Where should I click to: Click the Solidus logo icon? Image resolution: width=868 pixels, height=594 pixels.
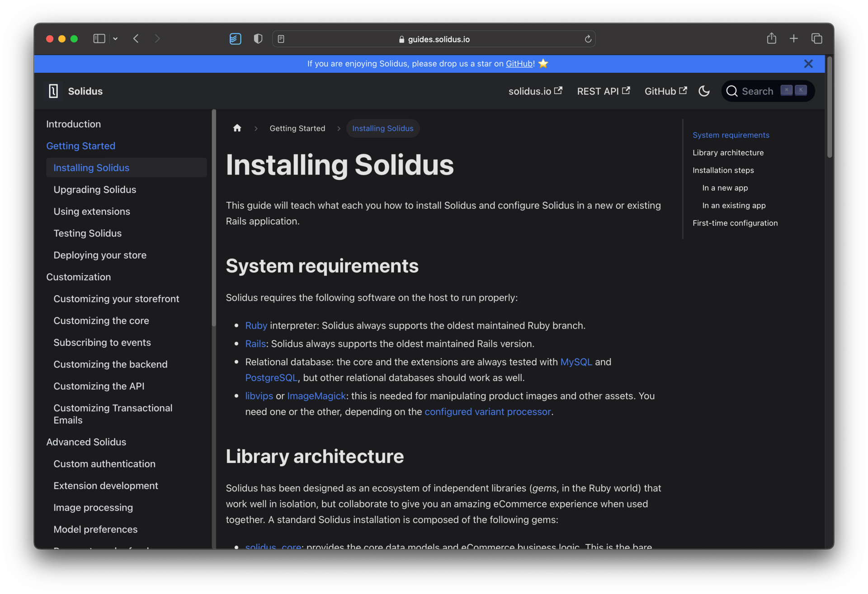53,91
